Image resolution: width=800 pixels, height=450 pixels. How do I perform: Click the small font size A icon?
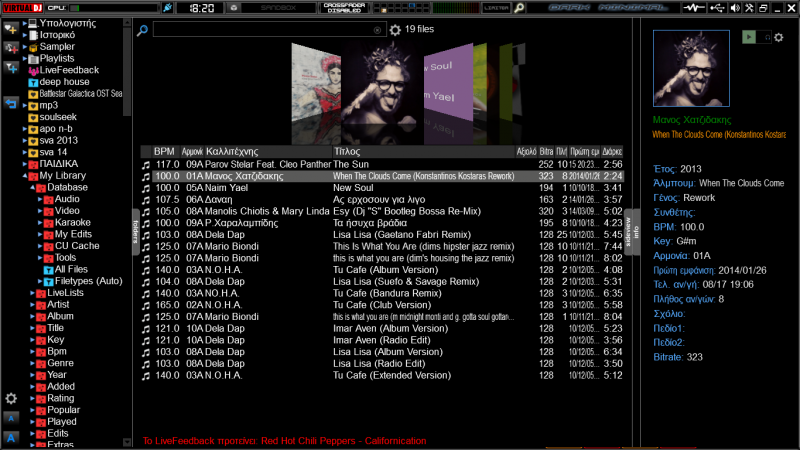point(11,418)
